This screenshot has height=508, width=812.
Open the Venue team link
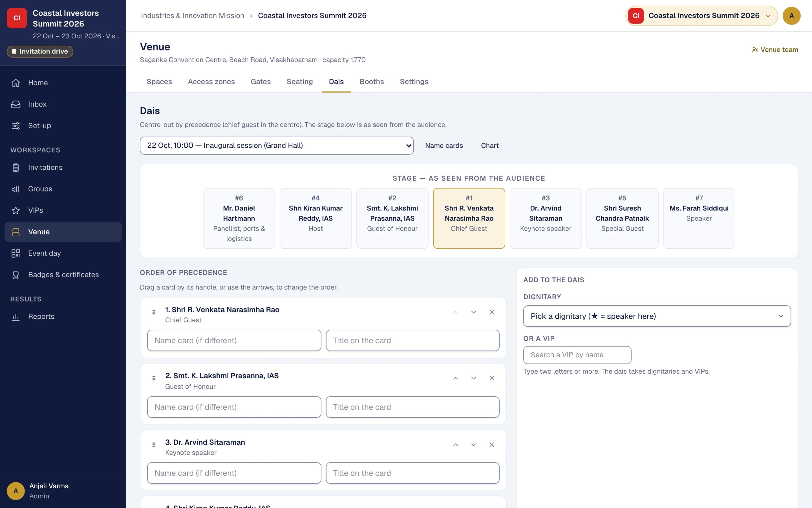[x=775, y=50]
